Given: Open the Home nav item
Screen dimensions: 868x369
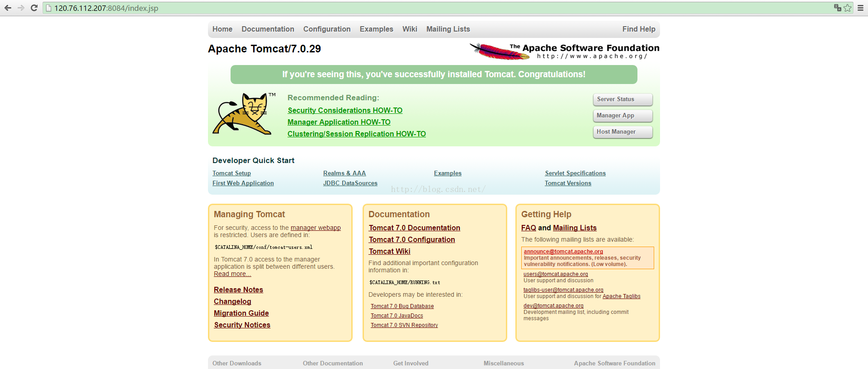Looking at the screenshot, I should [x=222, y=29].
